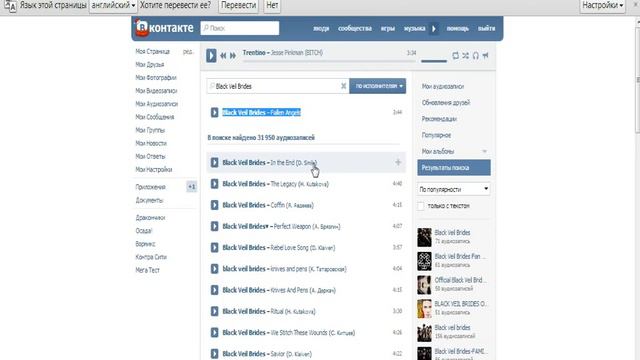Screen dimensions: 640x360
Task: Play Black Veil Brides – Rebel Love Song
Action: coord(214,247)
